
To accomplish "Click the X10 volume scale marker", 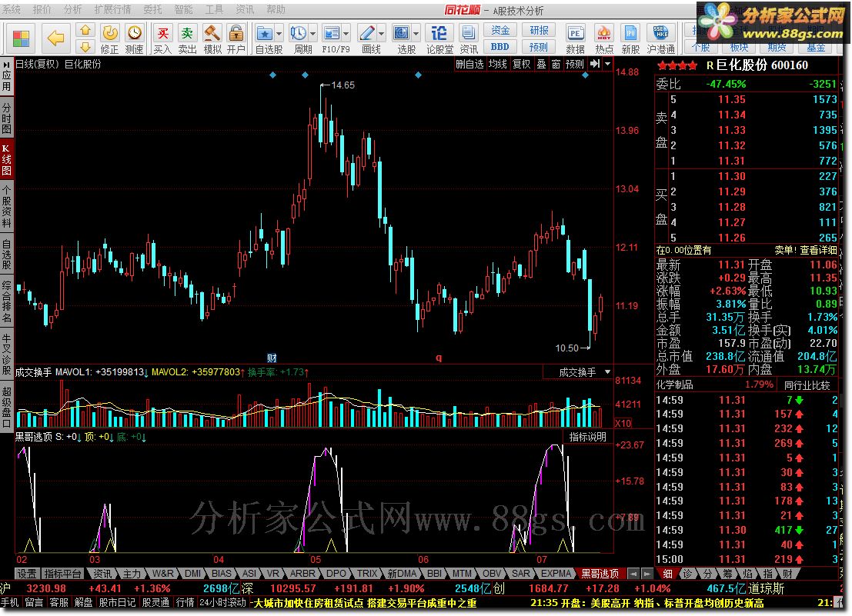I will (x=623, y=423).
